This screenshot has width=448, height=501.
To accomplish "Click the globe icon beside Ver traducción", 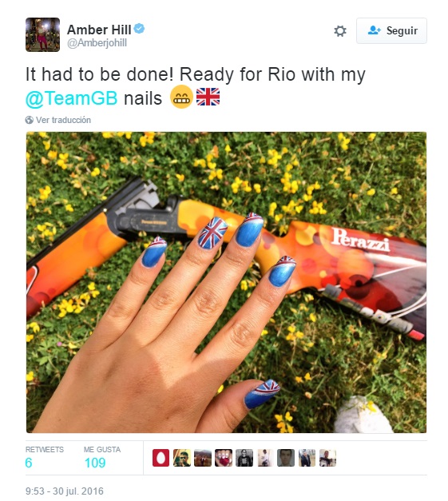I will point(29,120).
